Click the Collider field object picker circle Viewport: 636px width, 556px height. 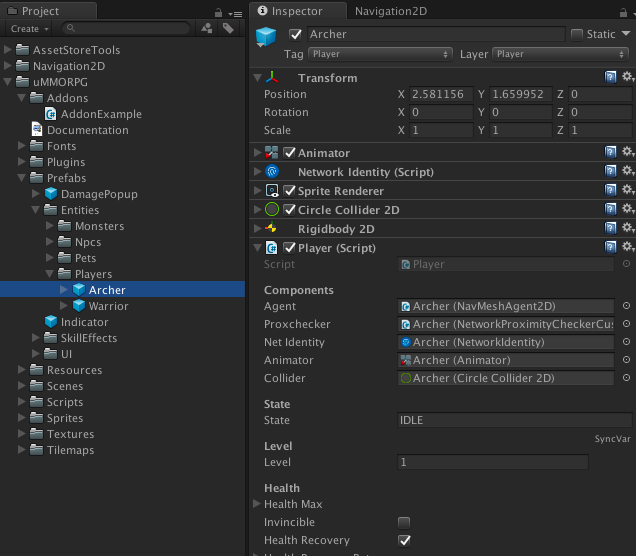[x=626, y=378]
